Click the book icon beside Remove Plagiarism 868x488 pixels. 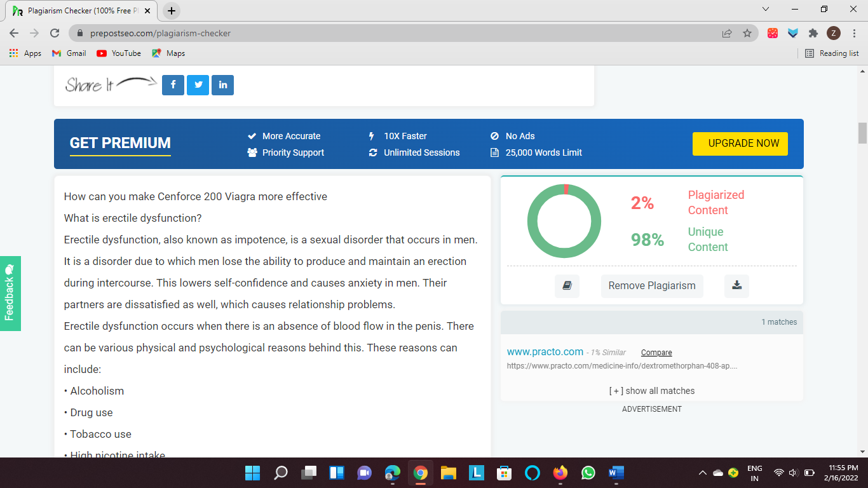point(567,286)
